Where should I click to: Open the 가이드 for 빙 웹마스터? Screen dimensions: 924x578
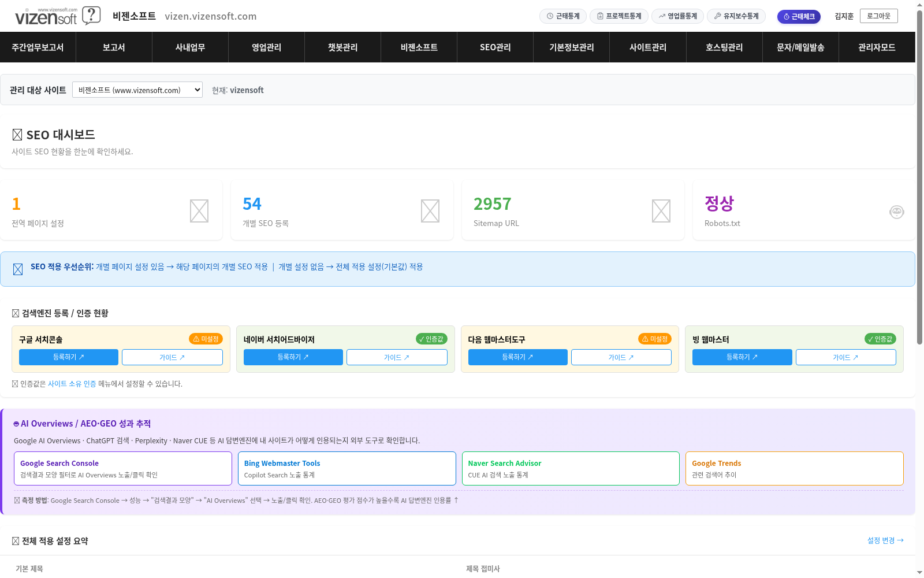(x=846, y=357)
